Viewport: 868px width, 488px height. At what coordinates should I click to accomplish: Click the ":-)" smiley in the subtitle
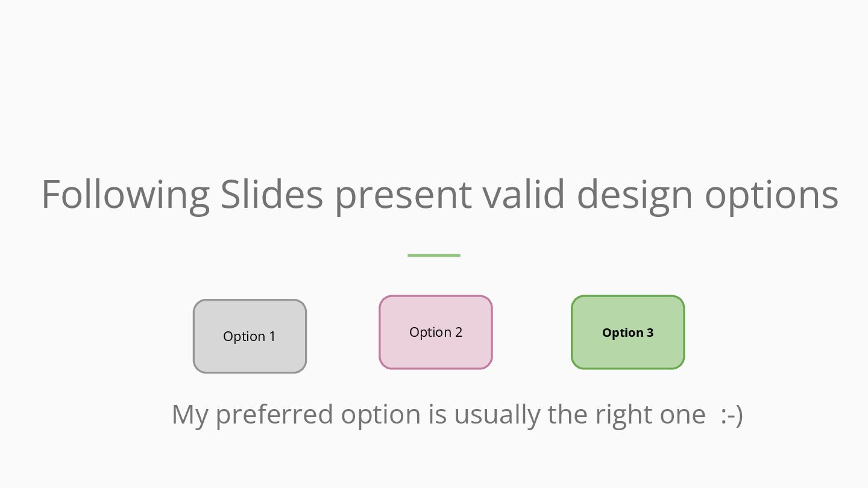732,414
